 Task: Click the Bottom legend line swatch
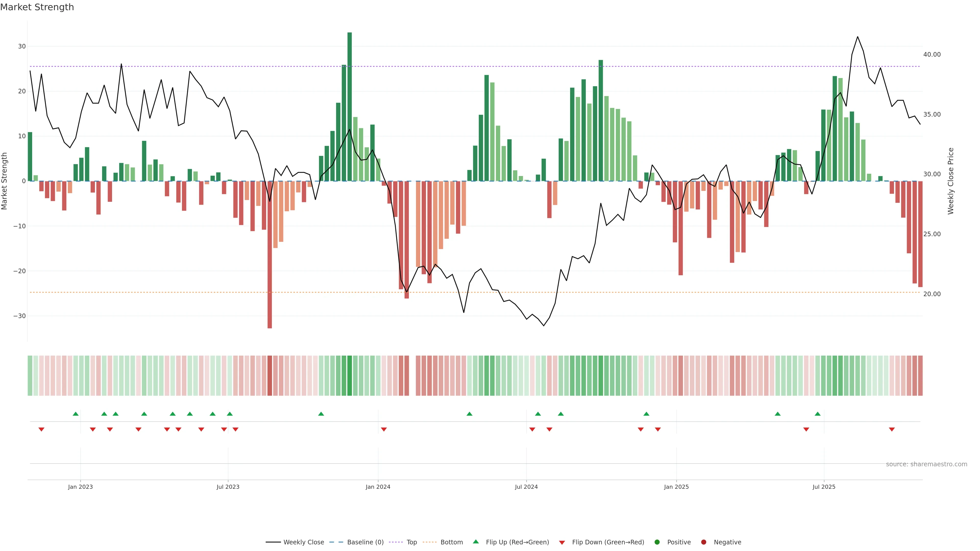point(430,542)
